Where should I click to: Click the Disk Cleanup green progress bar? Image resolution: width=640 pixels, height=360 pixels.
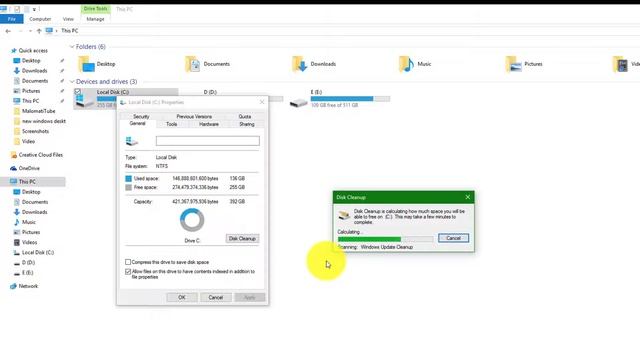click(x=385, y=239)
